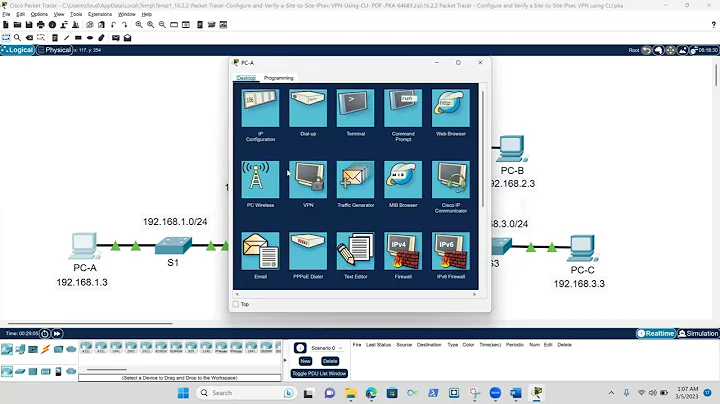Select the Programming tab in PC-A
This screenshot has width=720, height=404.
tap(279, 78)
